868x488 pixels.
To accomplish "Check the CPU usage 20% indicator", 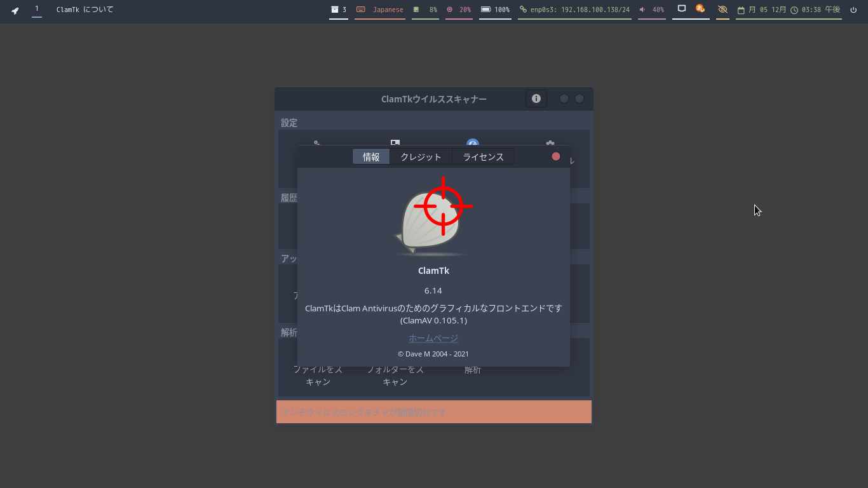I will click(459, 10).
